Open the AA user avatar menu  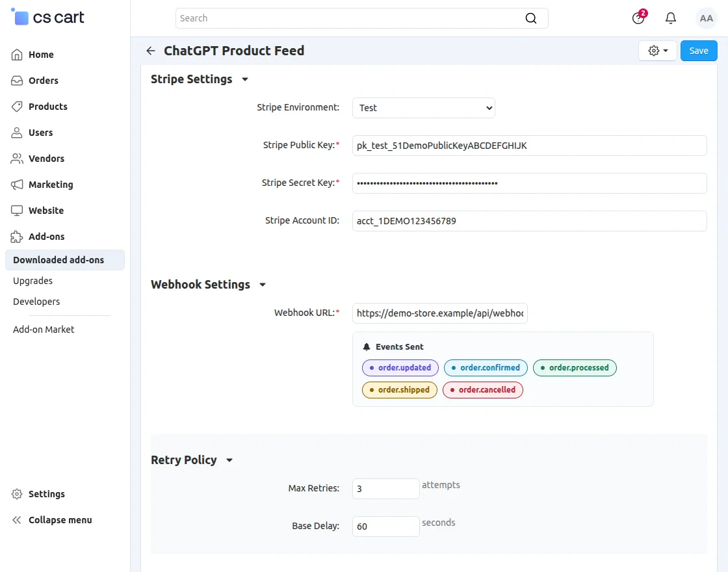[706, 18]
